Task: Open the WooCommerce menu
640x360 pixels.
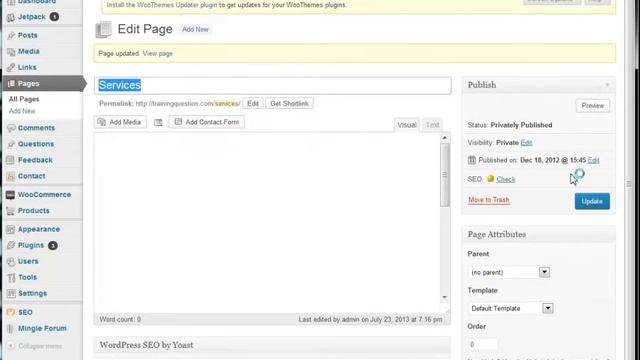Action: click(44, 195)
